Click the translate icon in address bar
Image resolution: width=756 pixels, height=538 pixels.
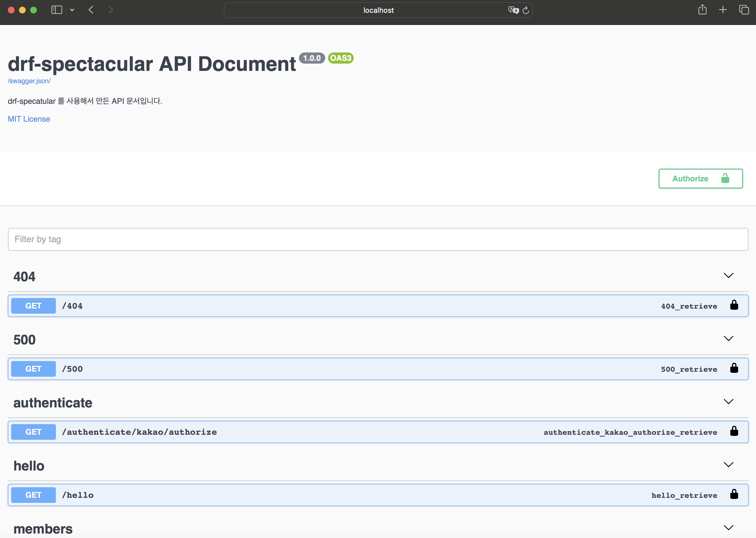click(x=513, y=10)
